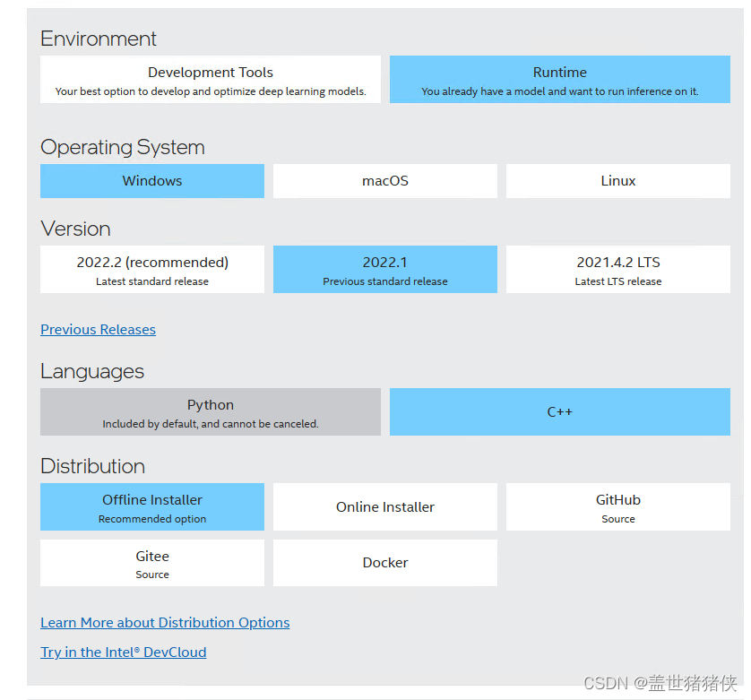
Task: Enable the C++ language option
Action: pyautogui.click(x=559, y=411)
